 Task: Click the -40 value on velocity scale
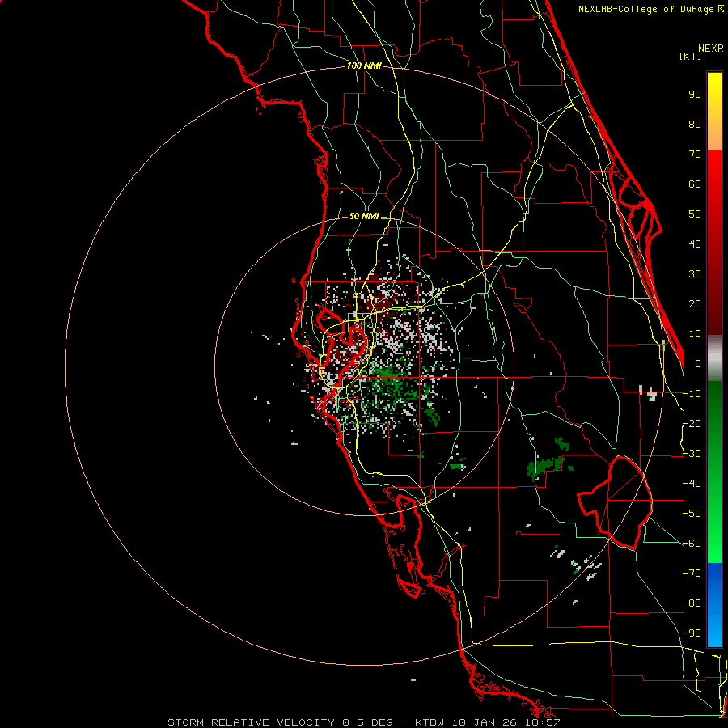[692, 484]
